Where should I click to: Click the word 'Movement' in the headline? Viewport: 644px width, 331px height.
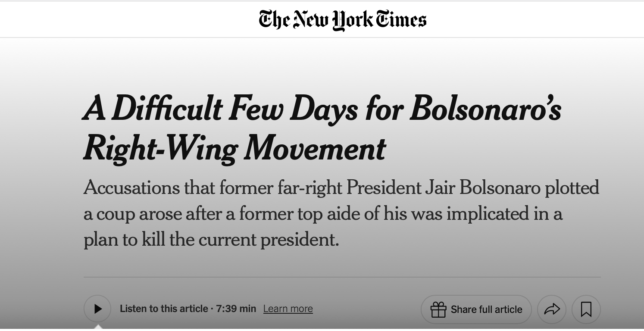coord(315,149)
